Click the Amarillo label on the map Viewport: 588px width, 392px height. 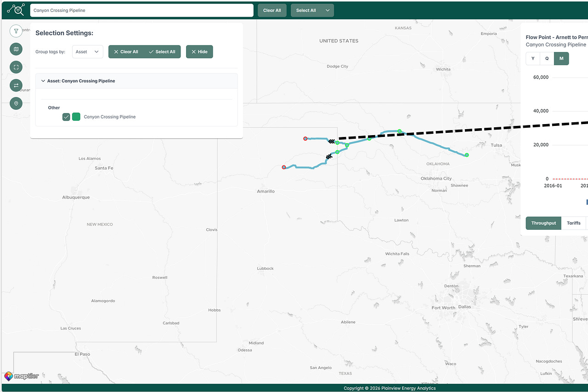(x=266, y=191)
